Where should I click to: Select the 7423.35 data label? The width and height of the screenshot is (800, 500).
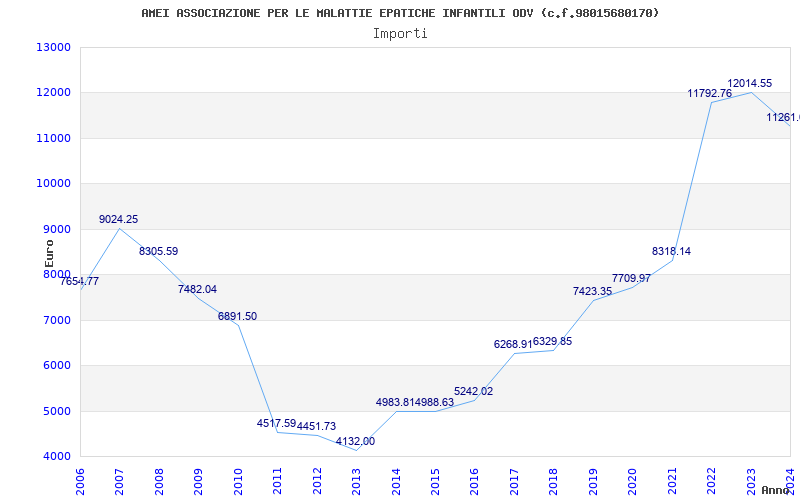(x=592, y=291)
